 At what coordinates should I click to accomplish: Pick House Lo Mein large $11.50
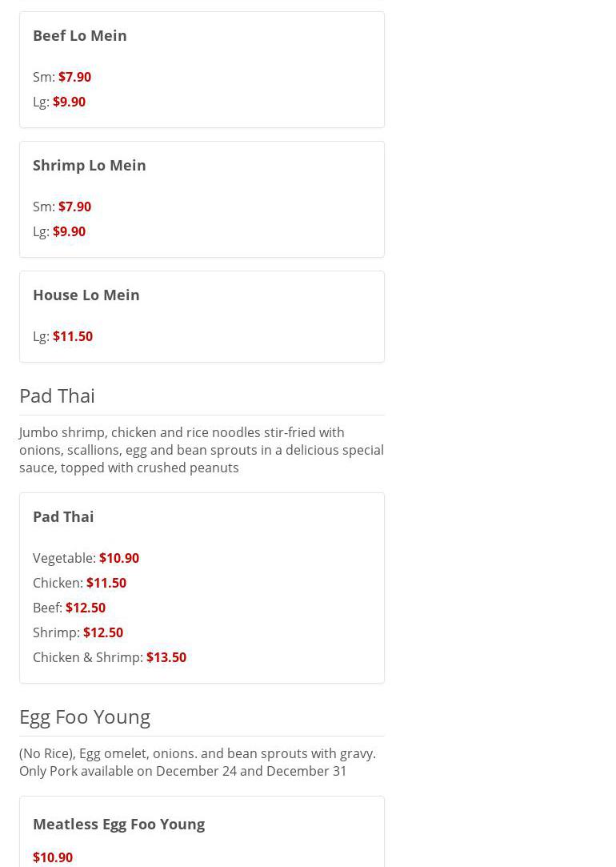tap(72, 336)
